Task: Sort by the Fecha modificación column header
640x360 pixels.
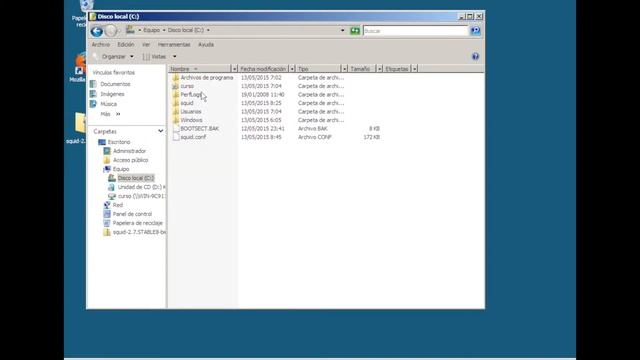Action: tap(263, 69)
